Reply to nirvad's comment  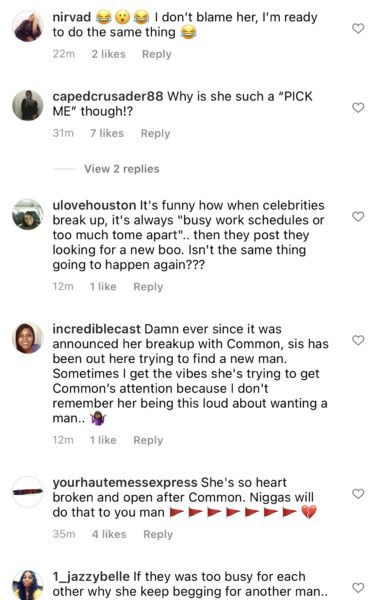[157, 54]
